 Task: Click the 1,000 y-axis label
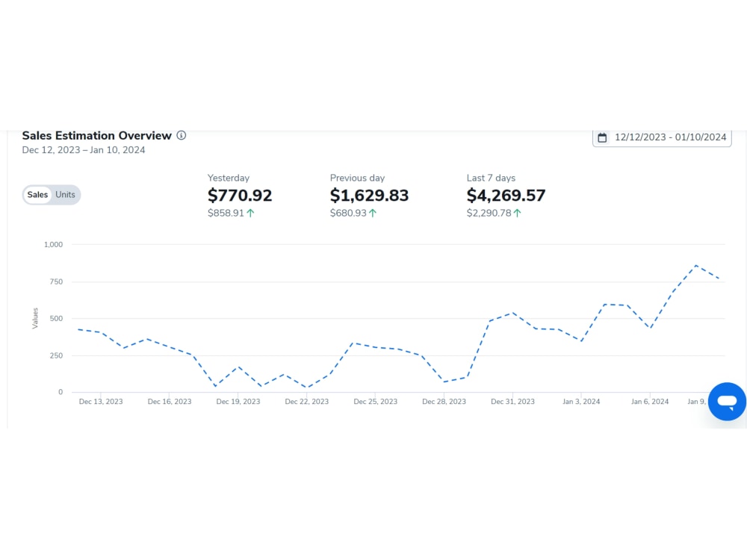tap(53, 244)
